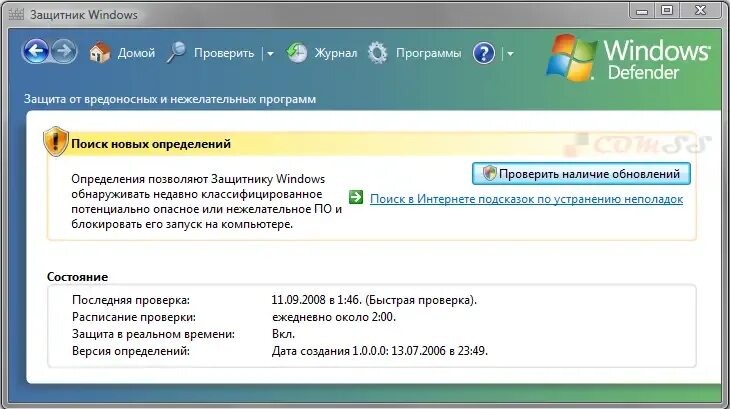
Task: Click Проверить наличие обновлений button
Action: (x=581, y=174)
